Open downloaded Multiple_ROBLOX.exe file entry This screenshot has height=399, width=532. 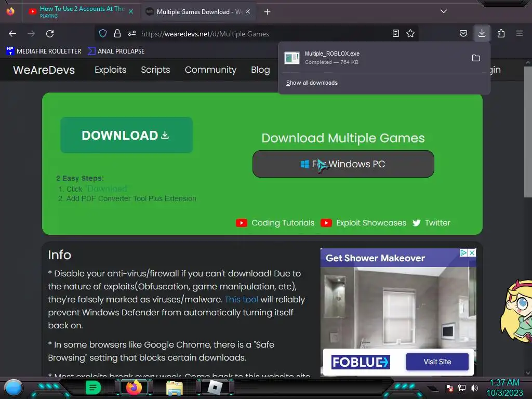click(373, 58)
